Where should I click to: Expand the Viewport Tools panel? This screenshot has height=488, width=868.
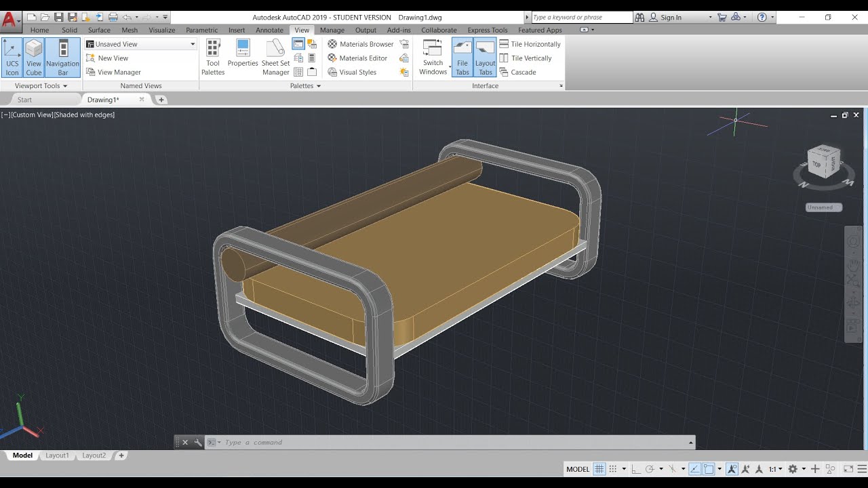pyautogui.click(x=41, y=86)
